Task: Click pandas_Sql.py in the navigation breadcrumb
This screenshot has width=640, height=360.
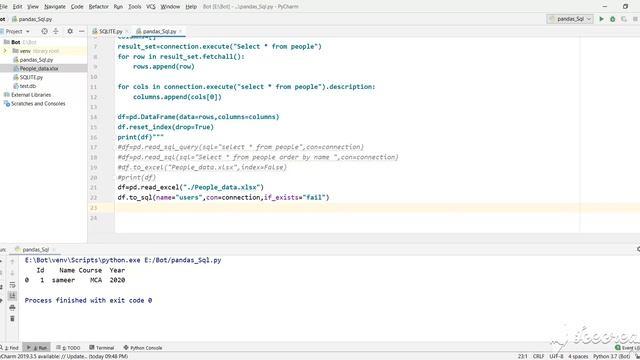Action: pos(32,19)
